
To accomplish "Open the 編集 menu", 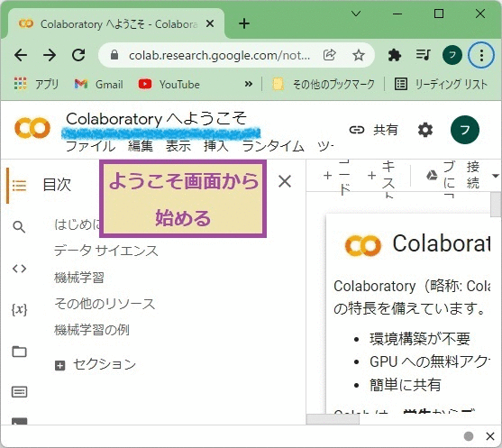I will click(141, 146).
